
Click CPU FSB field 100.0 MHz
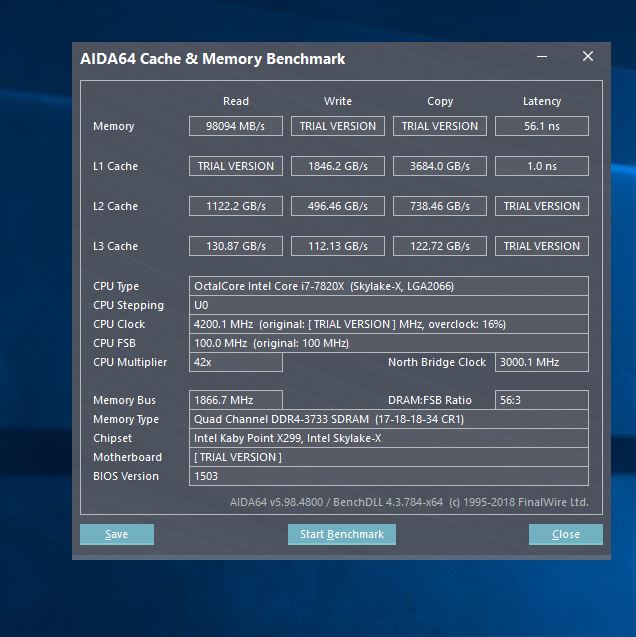click(x=389, y=343)
